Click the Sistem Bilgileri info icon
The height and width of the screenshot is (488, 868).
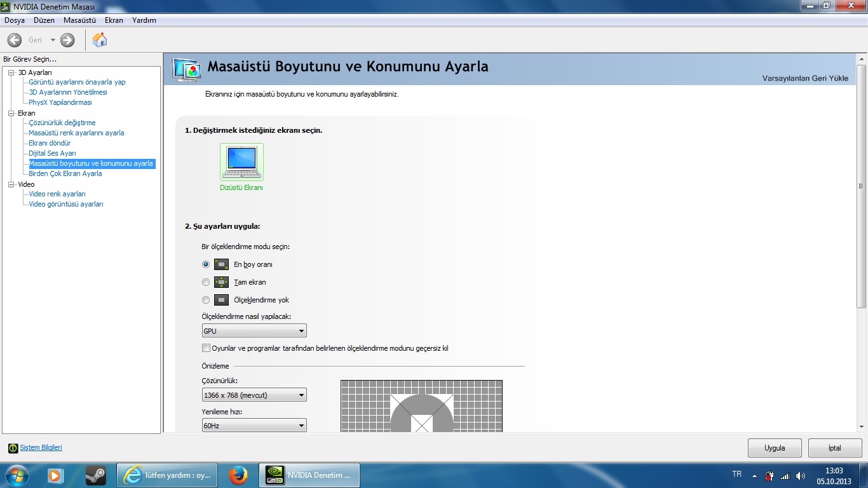13,448
